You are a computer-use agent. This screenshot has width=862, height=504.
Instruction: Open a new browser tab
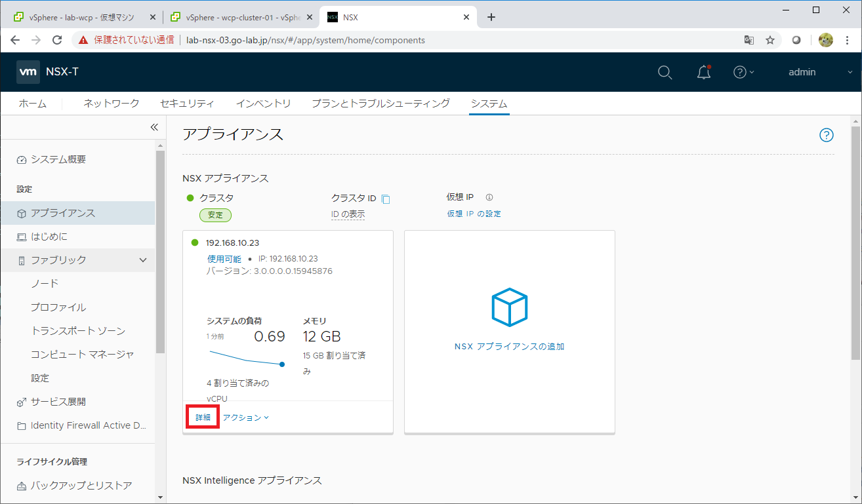[491, 17]
